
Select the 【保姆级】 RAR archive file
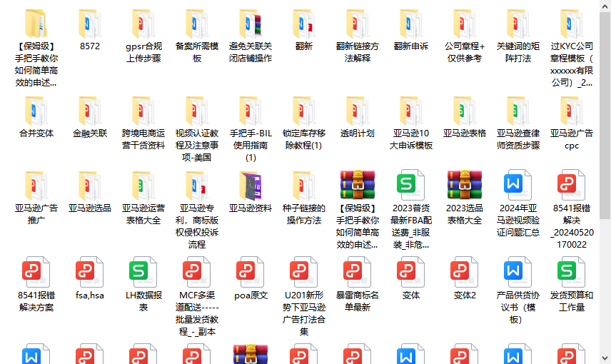tap(358, 185)
